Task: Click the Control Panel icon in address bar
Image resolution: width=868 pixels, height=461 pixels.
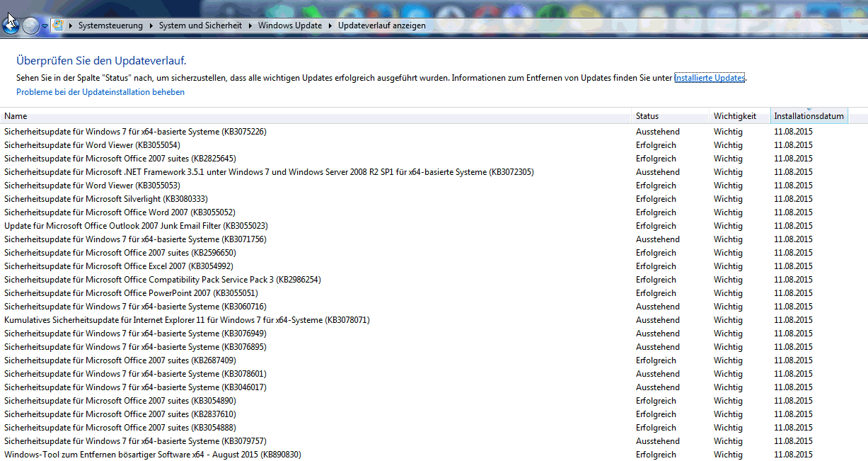Action: pyautogui.click(x=58, y=25)
